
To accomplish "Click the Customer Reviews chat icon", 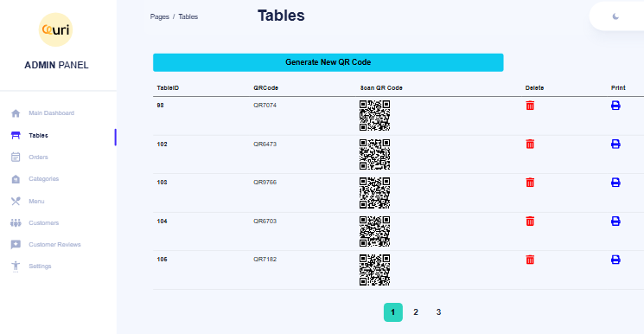I will (16, 245).
